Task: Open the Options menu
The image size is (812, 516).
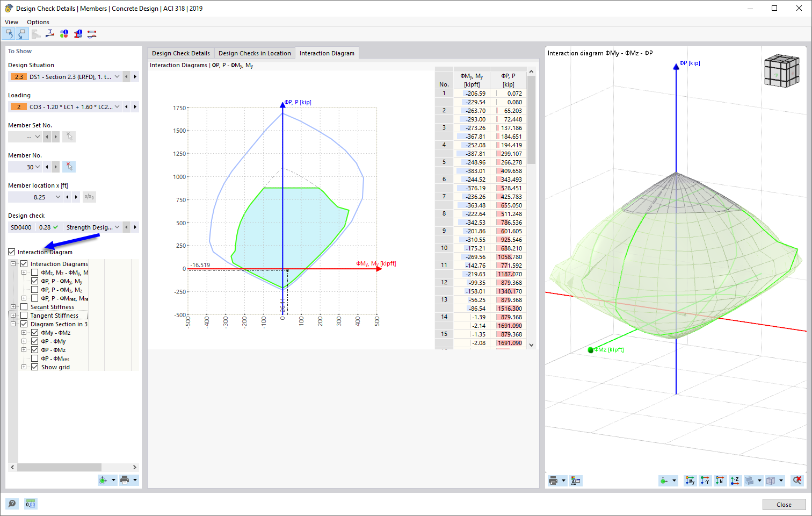Action: [x=38, y=22]
